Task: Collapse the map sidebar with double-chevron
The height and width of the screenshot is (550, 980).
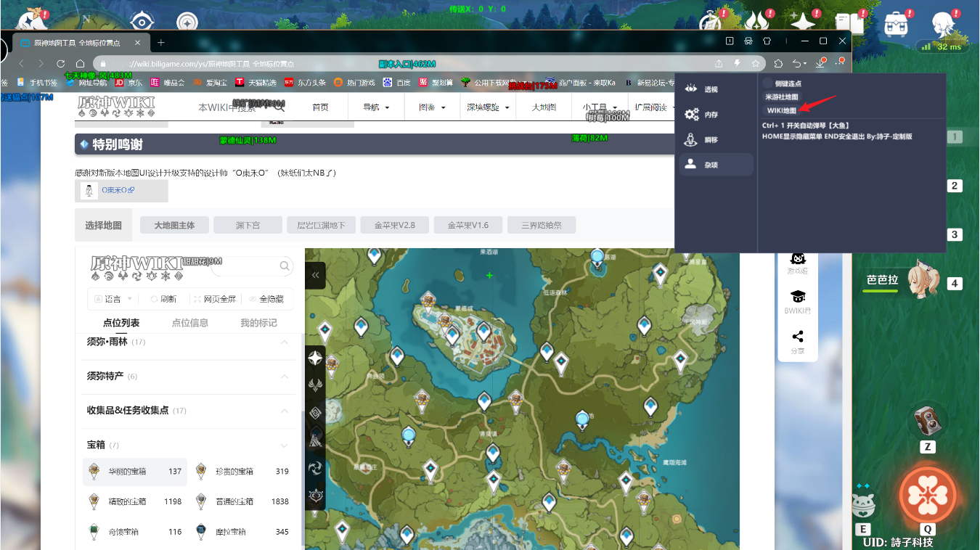Action: click(315, 275)
